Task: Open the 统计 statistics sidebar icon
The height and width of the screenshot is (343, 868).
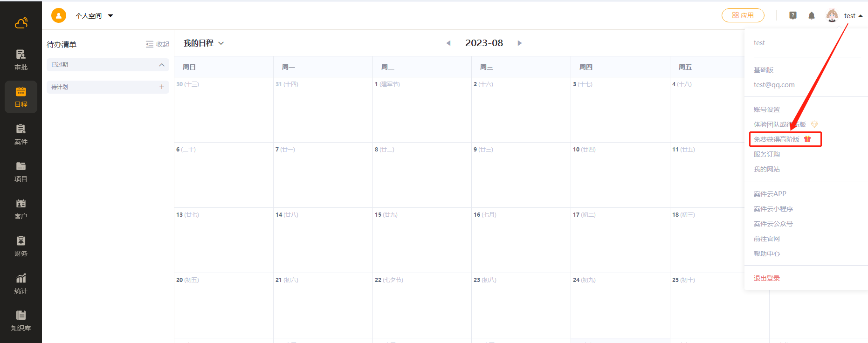Action: (x=21, y=283)
